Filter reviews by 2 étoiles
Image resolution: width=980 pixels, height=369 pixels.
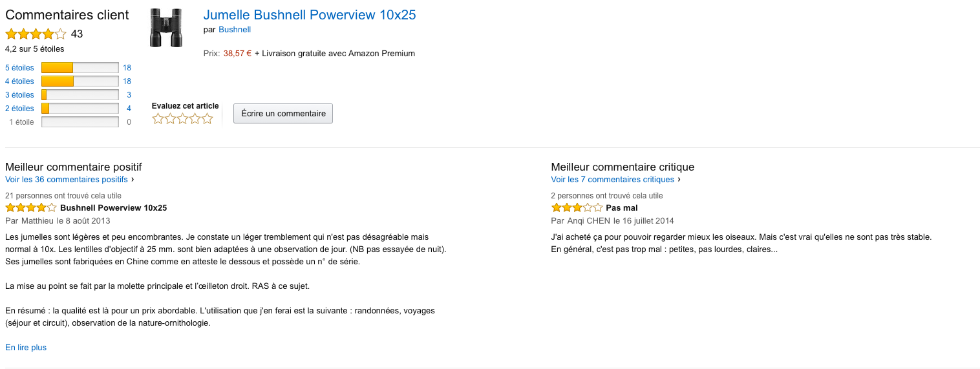[19, 109]
